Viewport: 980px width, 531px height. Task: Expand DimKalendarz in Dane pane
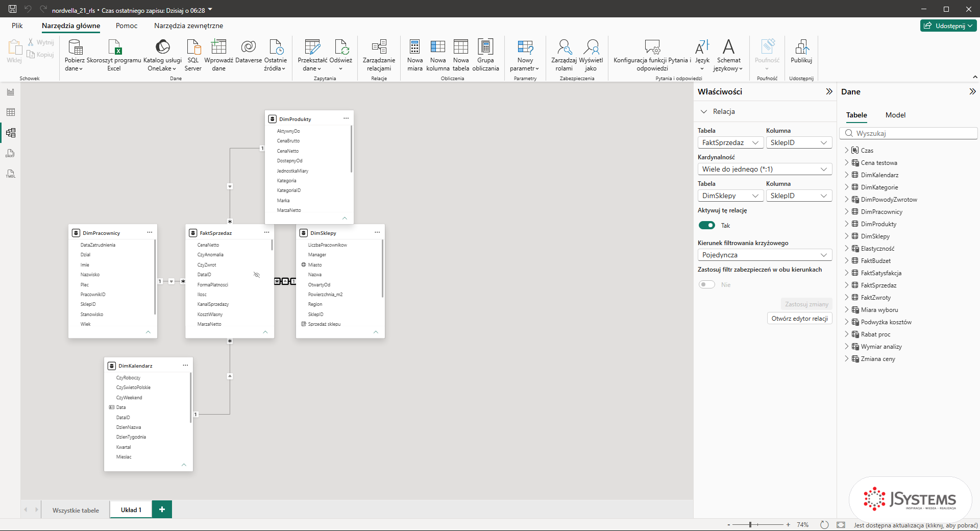tap(847, 175)
